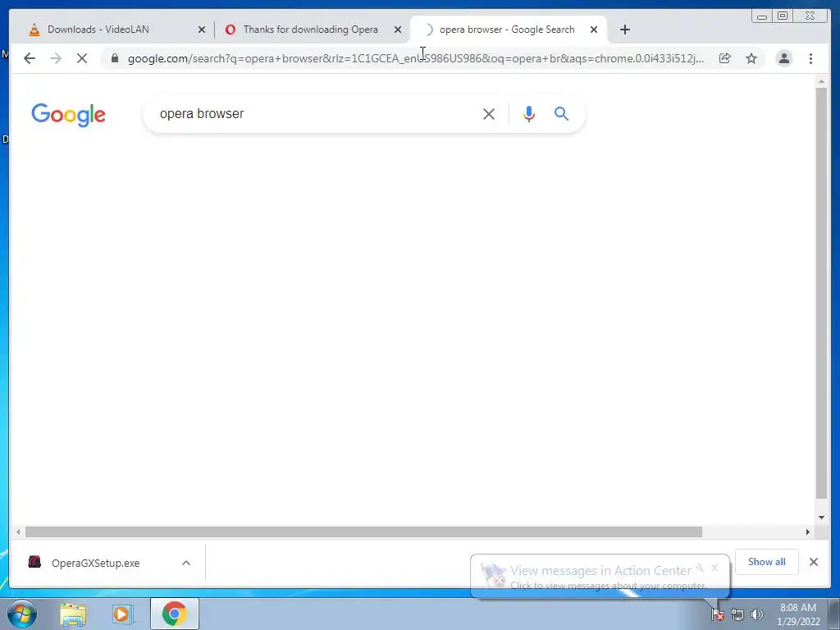Expand the OperaGXSetup.exe download options
This screenshot has height=630, width=840.
[186, 563]
